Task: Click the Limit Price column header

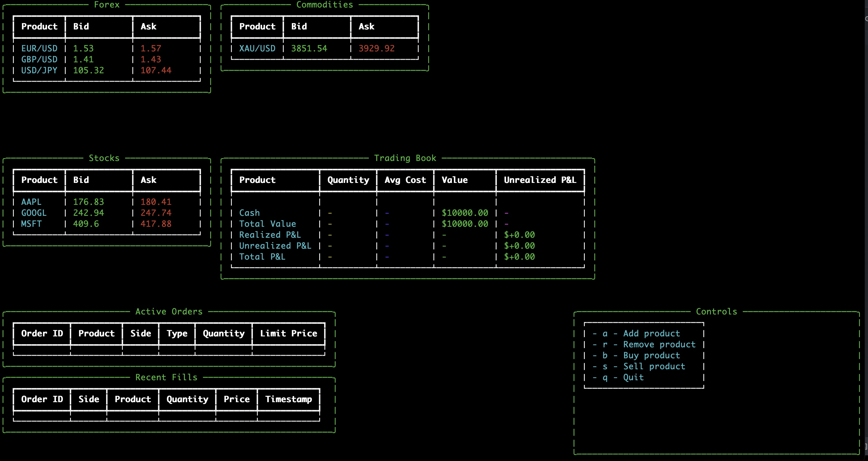Action: 288,333
